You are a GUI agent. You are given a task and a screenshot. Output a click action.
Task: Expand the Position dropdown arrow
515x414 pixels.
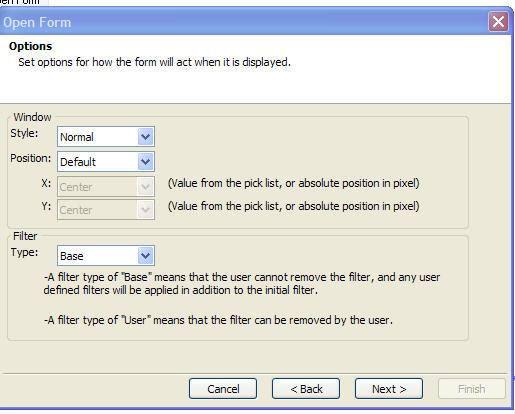coord(146,162)
